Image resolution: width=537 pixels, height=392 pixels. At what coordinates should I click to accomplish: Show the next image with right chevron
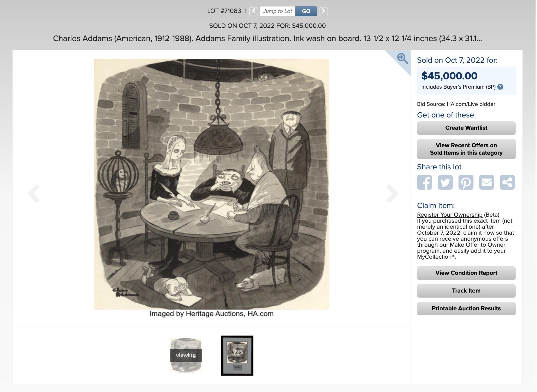pyautogui.click(x=392, y=194)
